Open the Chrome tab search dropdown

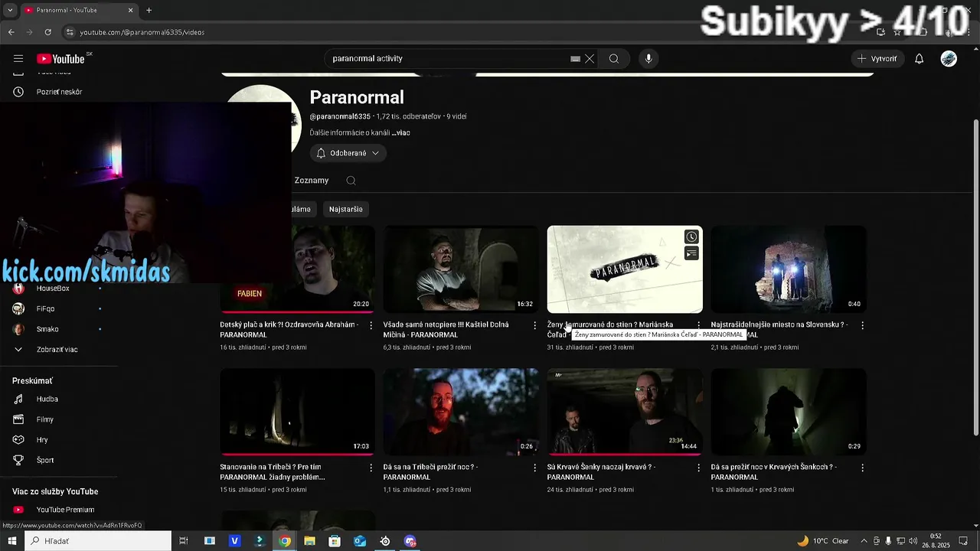(x=10, y=10)
